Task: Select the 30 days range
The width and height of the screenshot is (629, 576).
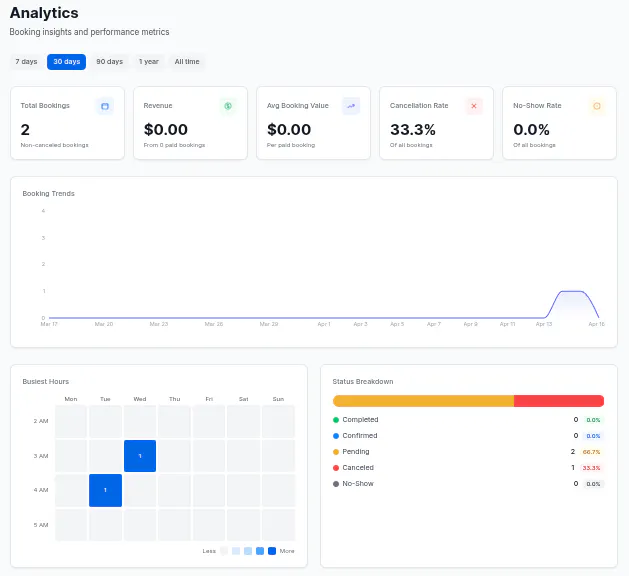Action: click(67, 62)
